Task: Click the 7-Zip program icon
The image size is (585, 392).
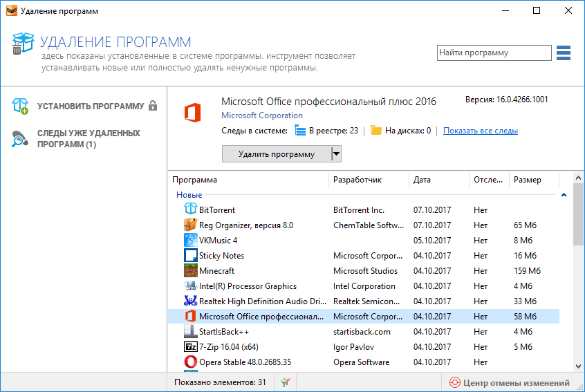Action: click(x=190, y=346)
